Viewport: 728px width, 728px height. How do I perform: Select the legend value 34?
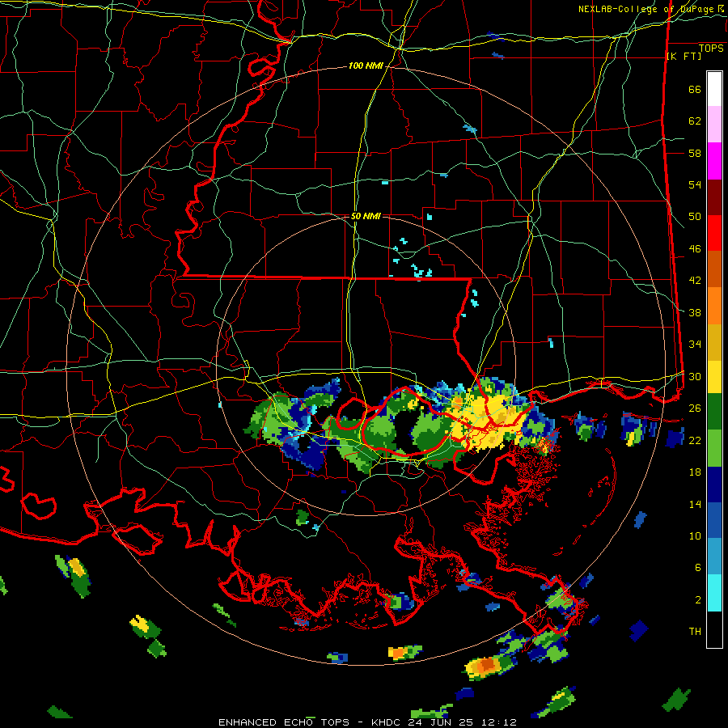click(695, 344)
